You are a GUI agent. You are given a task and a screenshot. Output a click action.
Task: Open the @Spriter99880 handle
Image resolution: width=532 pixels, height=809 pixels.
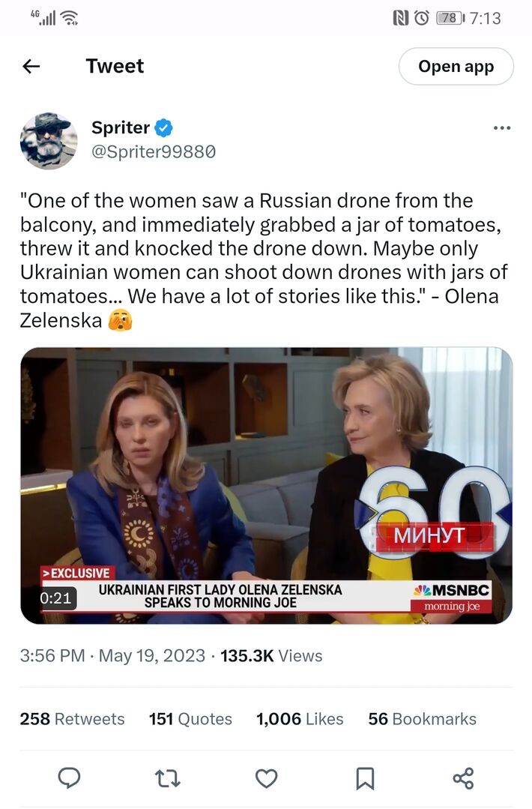154,151
